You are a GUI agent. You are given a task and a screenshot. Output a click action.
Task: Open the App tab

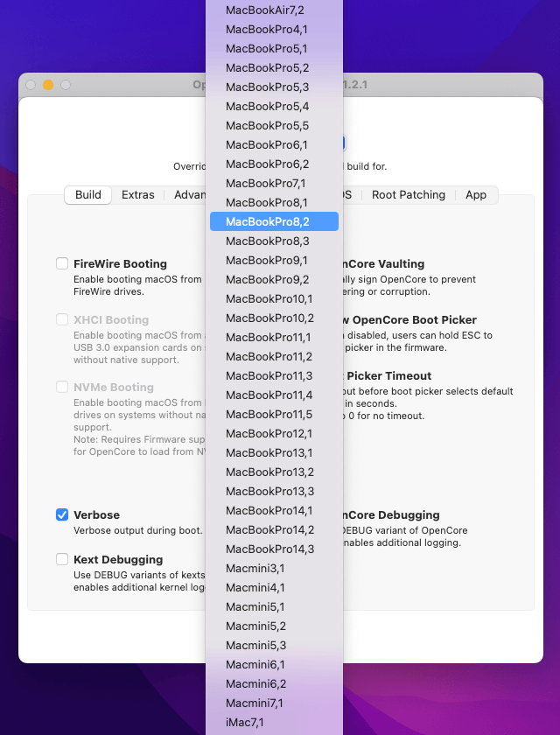476,195
